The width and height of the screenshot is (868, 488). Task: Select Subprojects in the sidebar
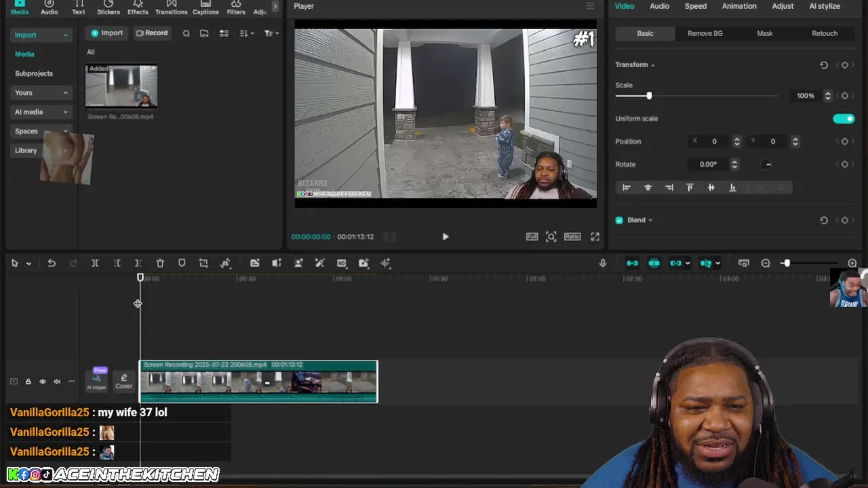(34, 73)
